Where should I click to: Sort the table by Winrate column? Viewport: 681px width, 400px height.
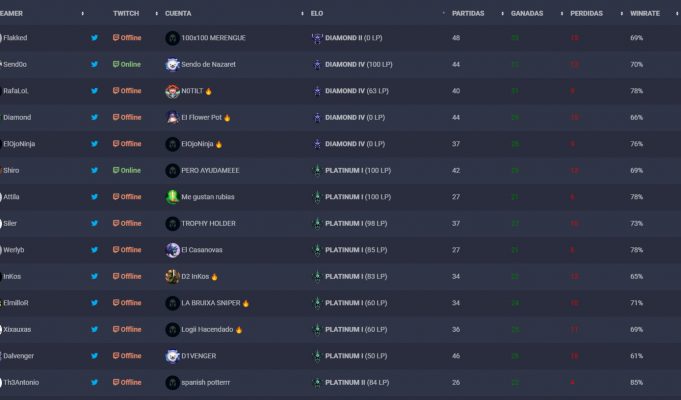644,13
